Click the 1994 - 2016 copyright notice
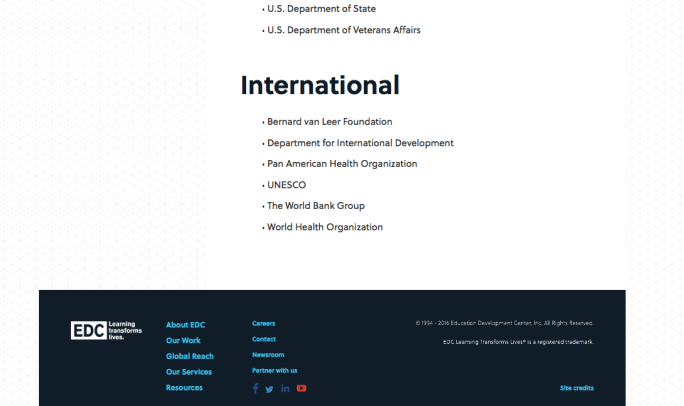684x406 pixels. (505, 323)
